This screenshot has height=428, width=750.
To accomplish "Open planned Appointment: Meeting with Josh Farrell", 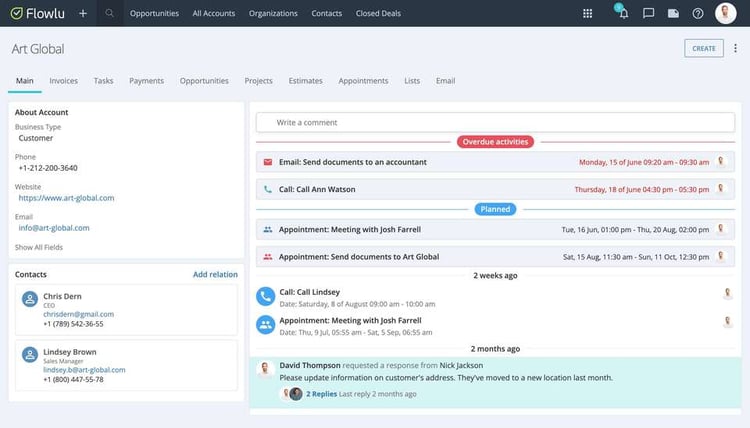I will click(495, 230).
